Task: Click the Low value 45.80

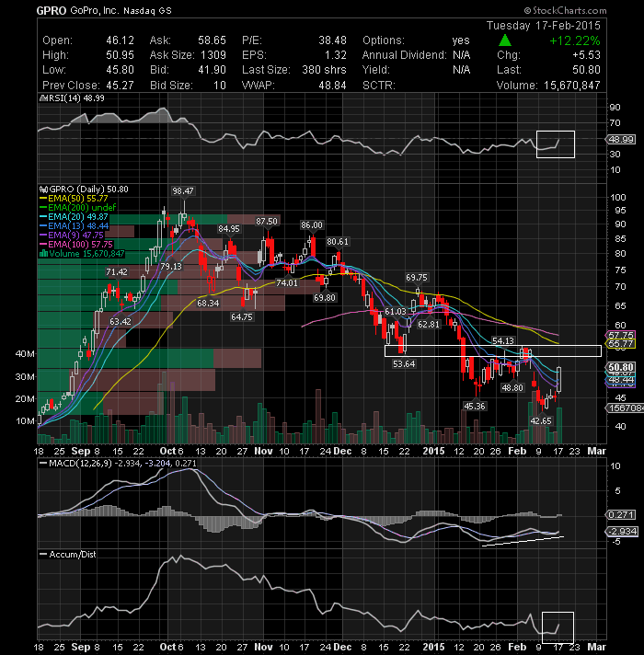Action: (120, 70)
